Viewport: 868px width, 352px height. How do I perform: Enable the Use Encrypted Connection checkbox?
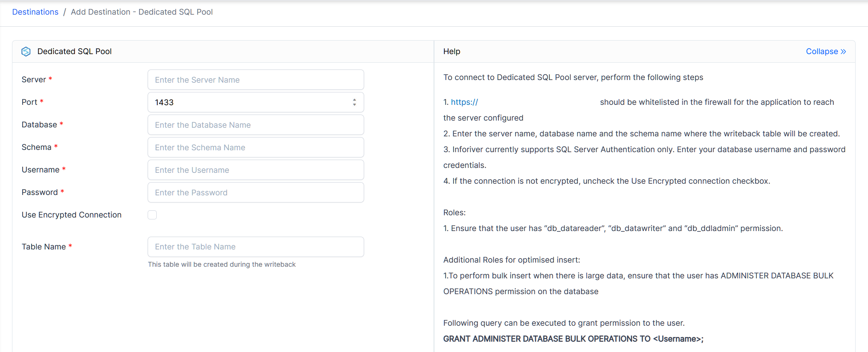(152, 215)
